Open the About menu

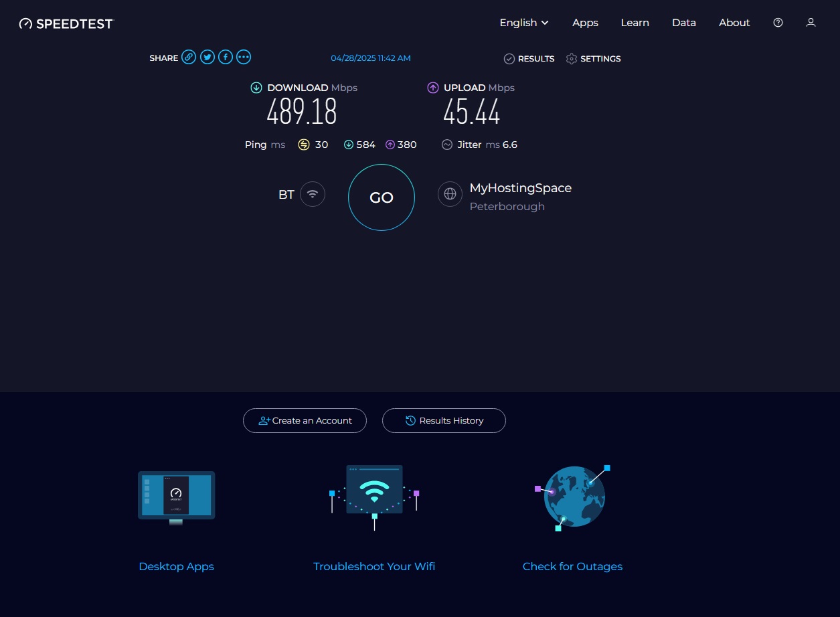[734, 23]
